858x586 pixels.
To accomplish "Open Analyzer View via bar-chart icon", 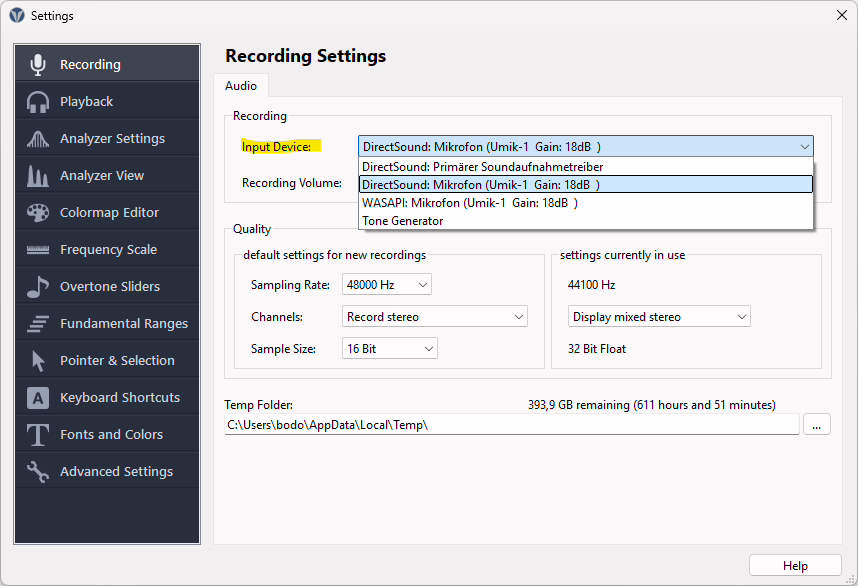I will tap(37, 174).
